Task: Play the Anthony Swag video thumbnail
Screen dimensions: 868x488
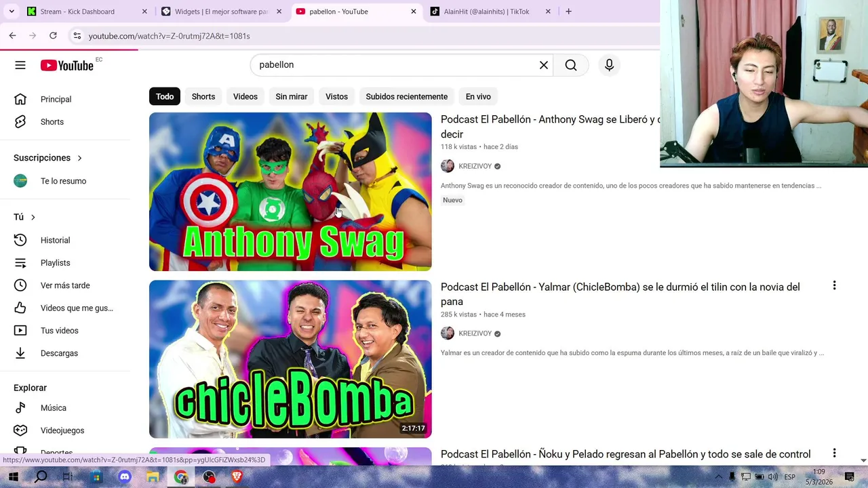Action: (290, 192)
